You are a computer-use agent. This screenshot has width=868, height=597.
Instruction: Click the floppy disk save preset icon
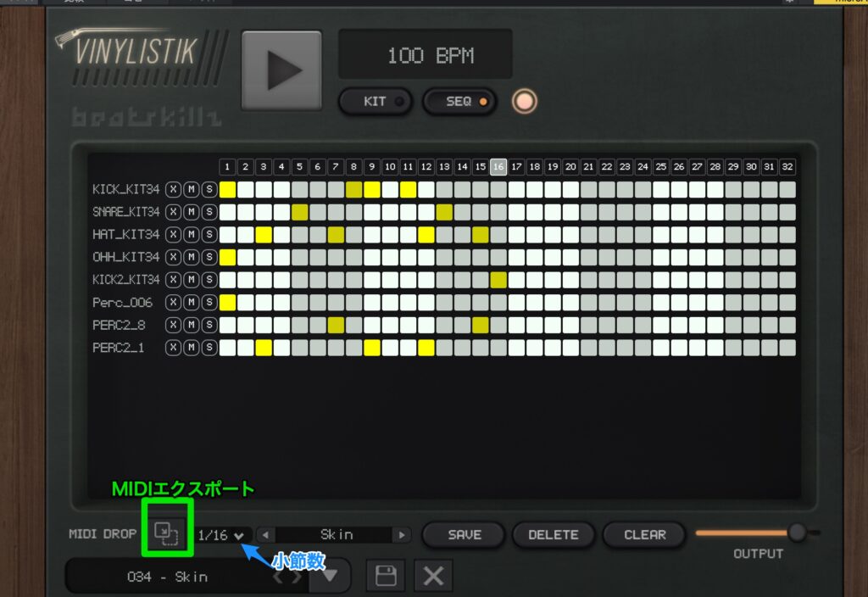pyautogui.click(x=386, y=576)
